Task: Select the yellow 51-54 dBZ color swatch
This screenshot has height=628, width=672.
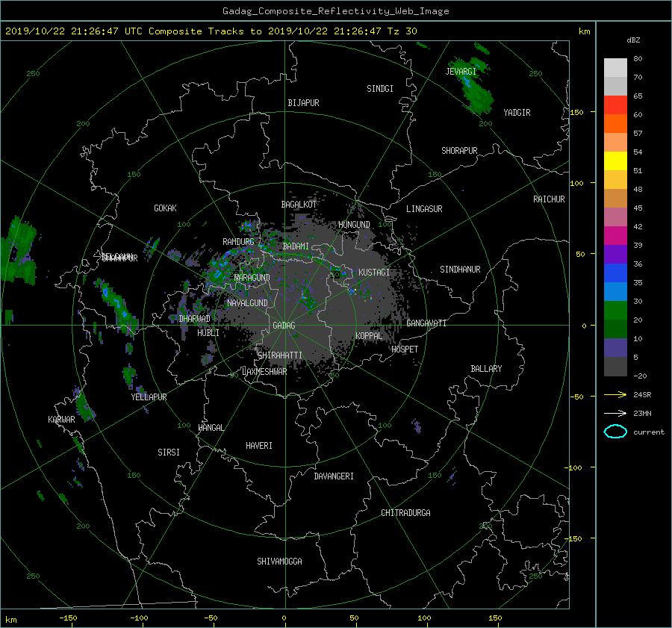Action: (615, 161)
